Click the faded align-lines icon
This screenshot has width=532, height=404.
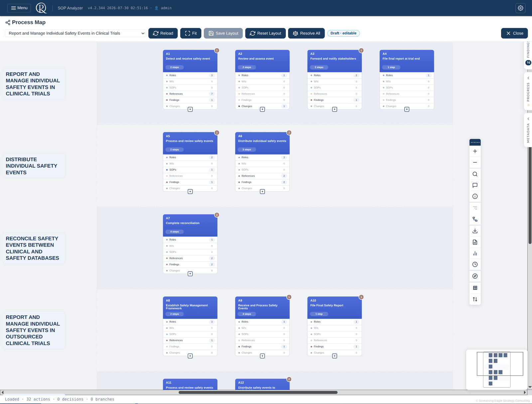point(475,208)
